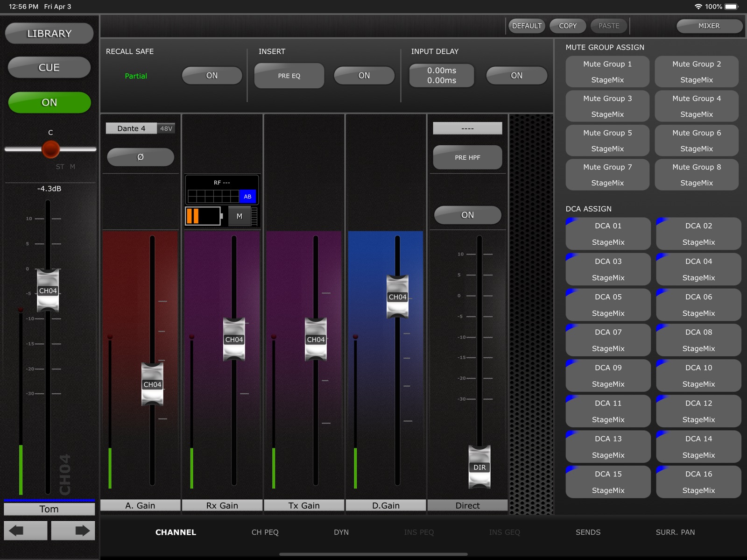The width and height of the screenshot is (747, 560).
Task: Click the CH04 main channel fader
Action: 48,291
